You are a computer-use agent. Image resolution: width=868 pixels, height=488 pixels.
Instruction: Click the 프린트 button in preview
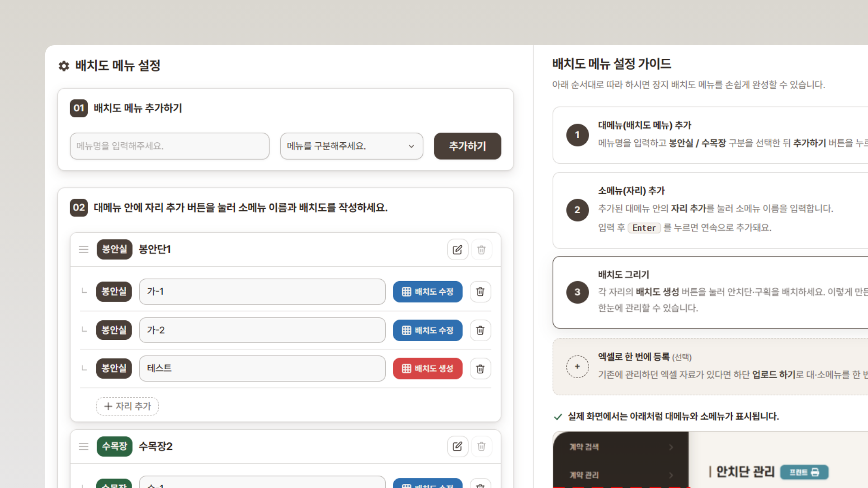[x=804, y=472]
